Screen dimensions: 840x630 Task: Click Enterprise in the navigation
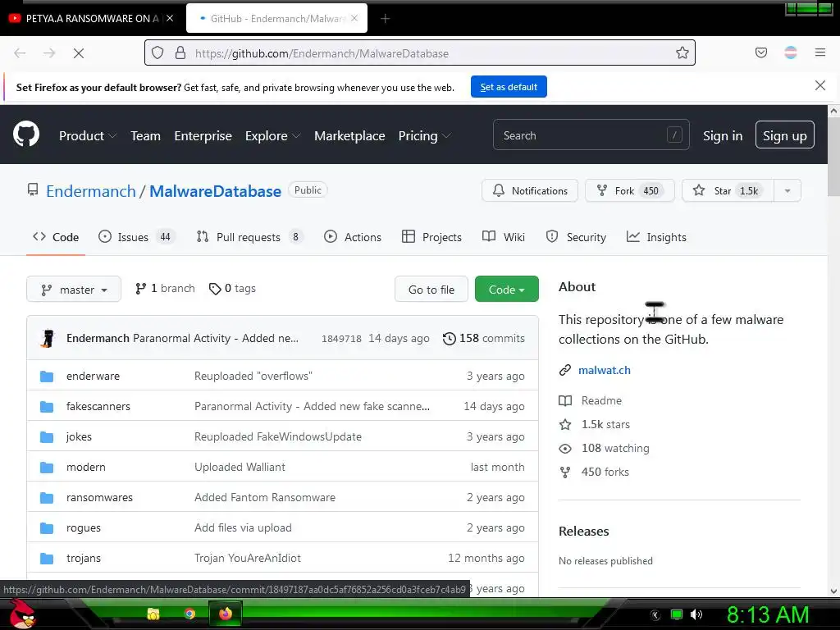coord(203,135)
